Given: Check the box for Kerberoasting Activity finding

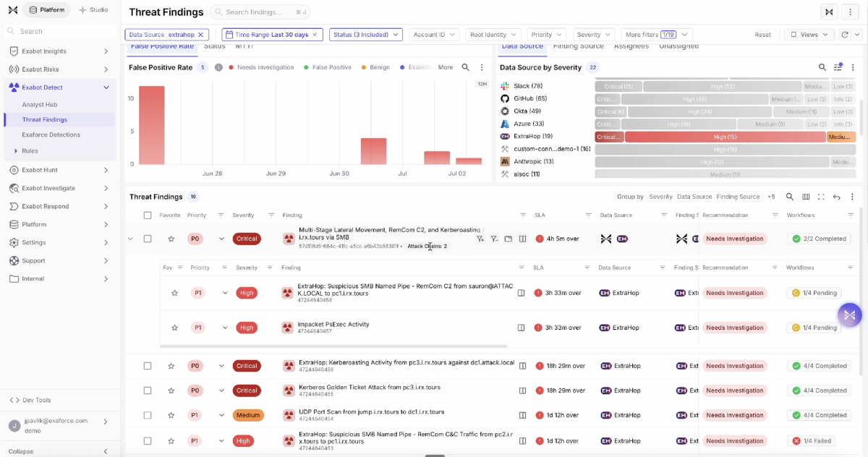Looking at the screenshot, I should (148, 366).
